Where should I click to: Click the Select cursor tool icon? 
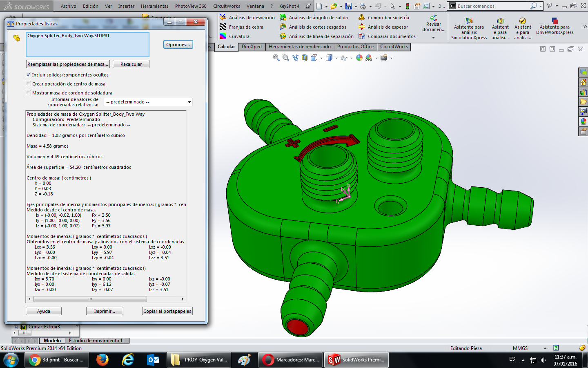[392, 6]
